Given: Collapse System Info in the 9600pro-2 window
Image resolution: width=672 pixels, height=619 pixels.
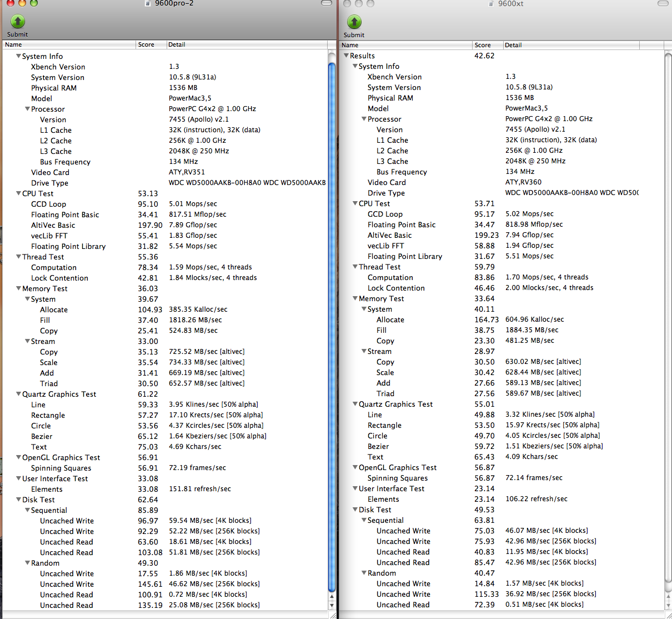Looking at the screenshot, I should [18, 56].
